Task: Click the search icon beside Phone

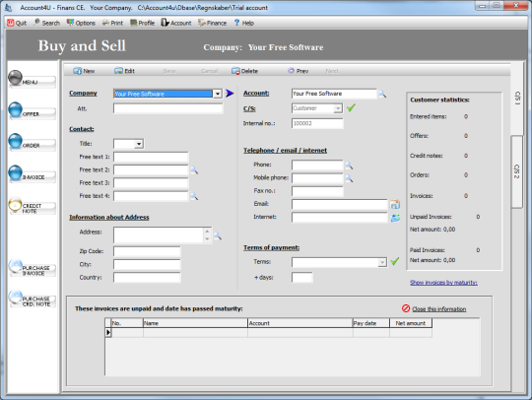Action: click(x=349, y=166)
